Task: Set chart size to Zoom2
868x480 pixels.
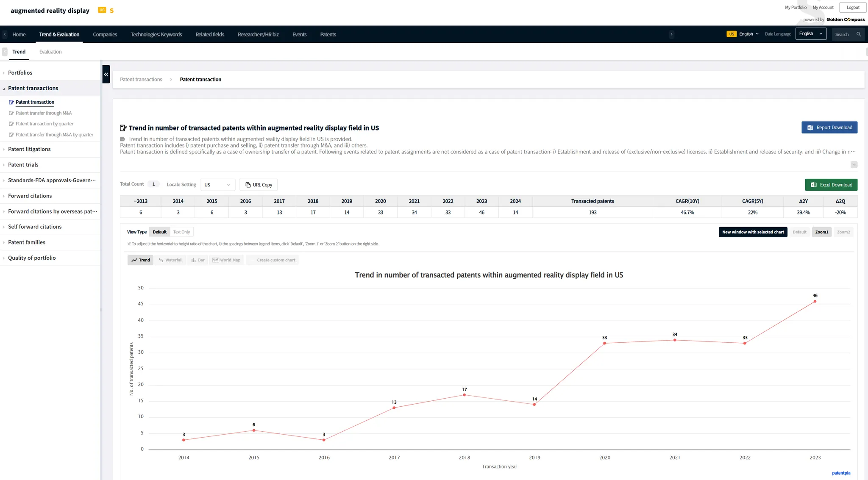Action: point(843,232)
